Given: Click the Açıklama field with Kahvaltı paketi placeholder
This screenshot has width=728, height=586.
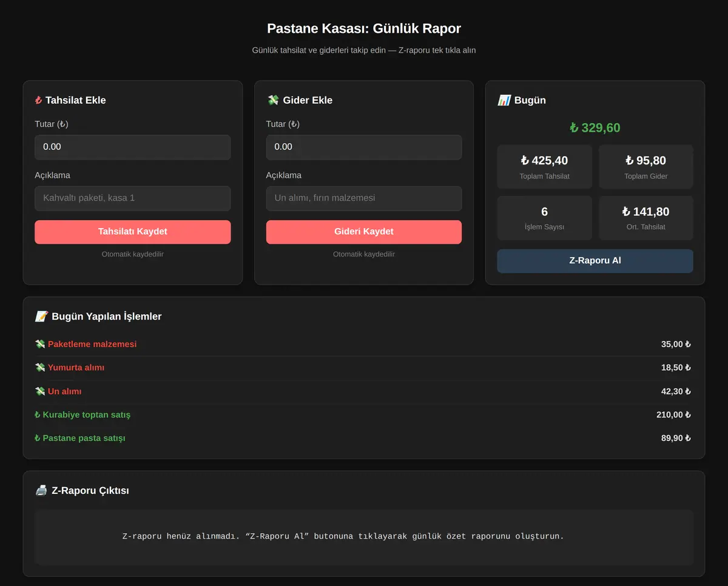Looking at the screenshot, I should 133,198.
